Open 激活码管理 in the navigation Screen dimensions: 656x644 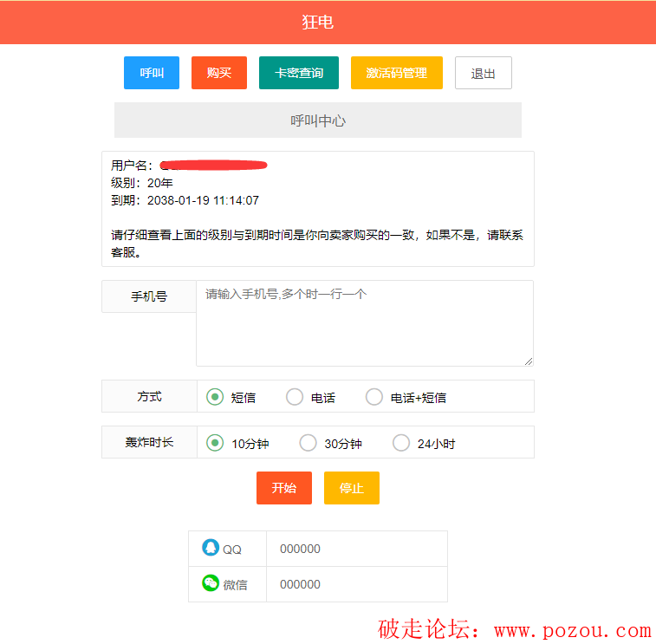396,73
